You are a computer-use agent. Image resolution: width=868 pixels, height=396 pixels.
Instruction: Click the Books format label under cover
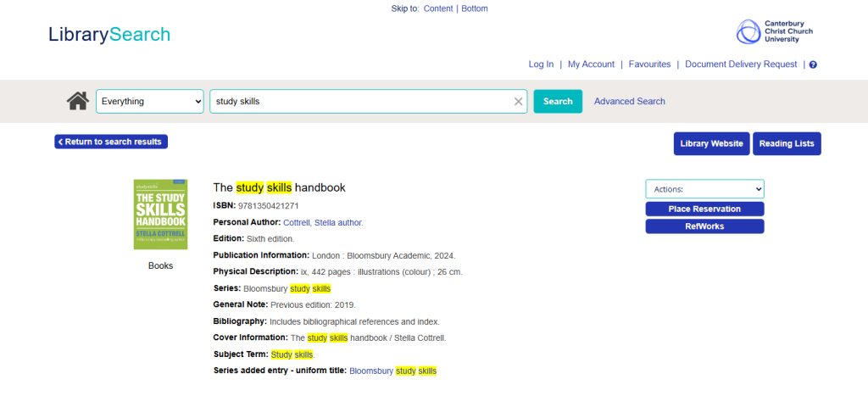pyautogui.click(x=160, y=266)
